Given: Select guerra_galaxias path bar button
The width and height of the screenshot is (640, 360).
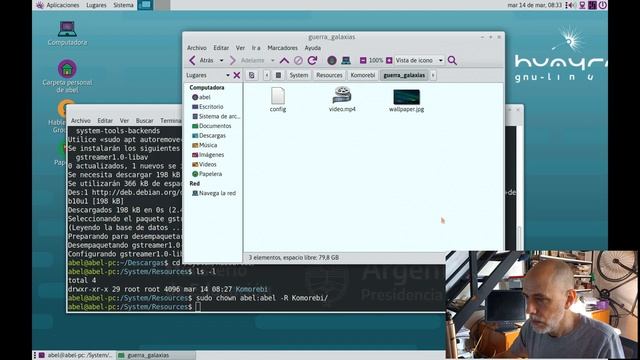Looking at the screenshot, I should click(404, 75).
